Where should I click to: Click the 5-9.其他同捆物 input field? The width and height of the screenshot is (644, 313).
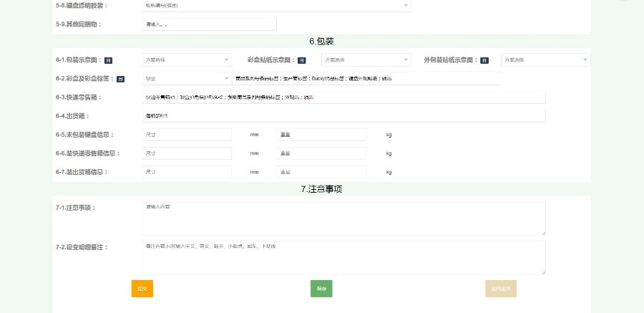pyautogui.click(x=210, y=24)
